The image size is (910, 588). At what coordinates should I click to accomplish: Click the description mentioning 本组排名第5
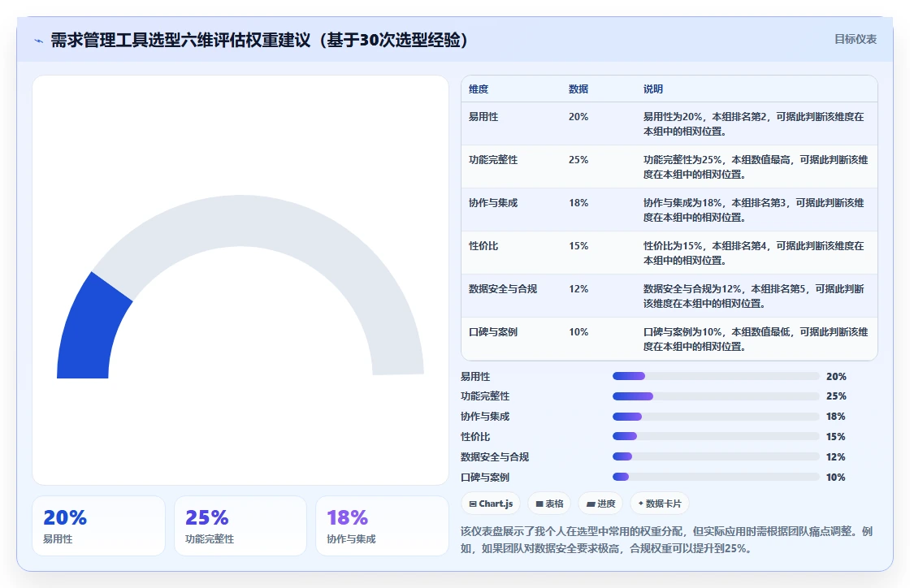754,296
